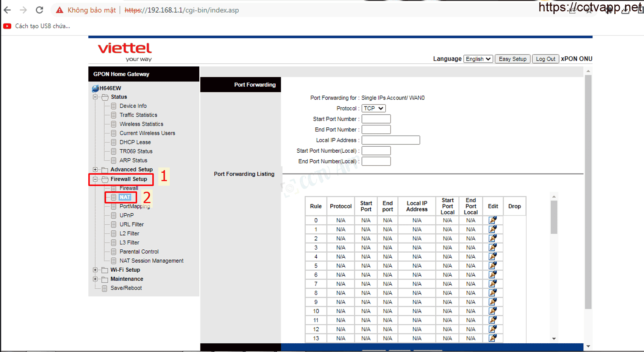The width and height of the screenshot is (644, 352).
Task: Click the YouTube bookmark icon
Action: click(x=7, y=26)
